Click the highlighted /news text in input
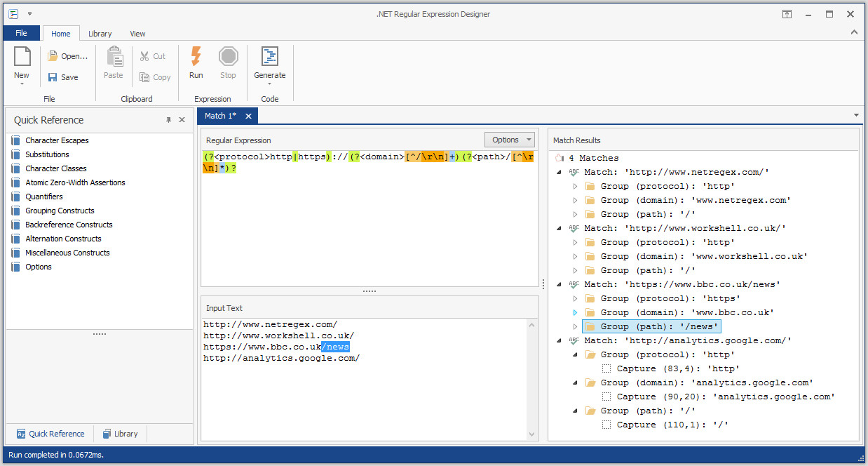The image size is (868, 466). (335, 347)
